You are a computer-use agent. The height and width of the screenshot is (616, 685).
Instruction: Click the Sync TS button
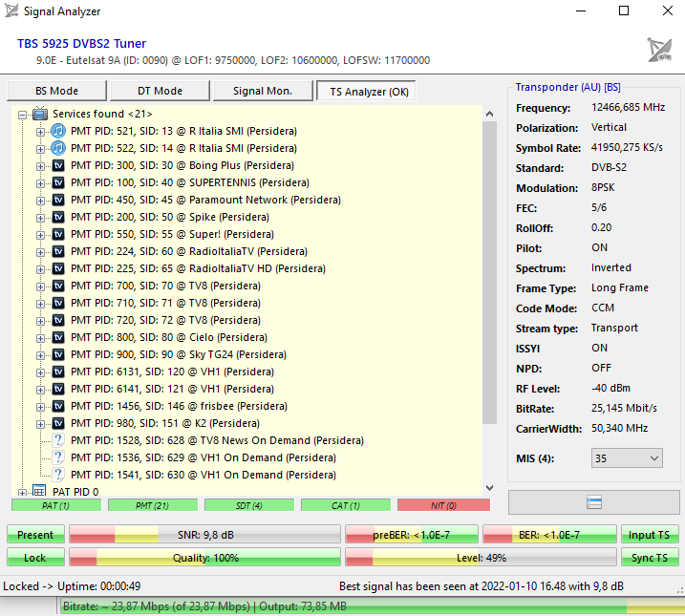pos(650,558)
